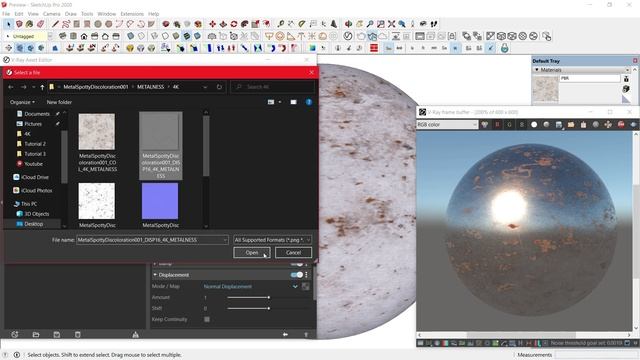Viewport: 640px width, 360px height.
Task: Select the Line pencil tool
Action: pyautogui.click(x=55, y=24)
